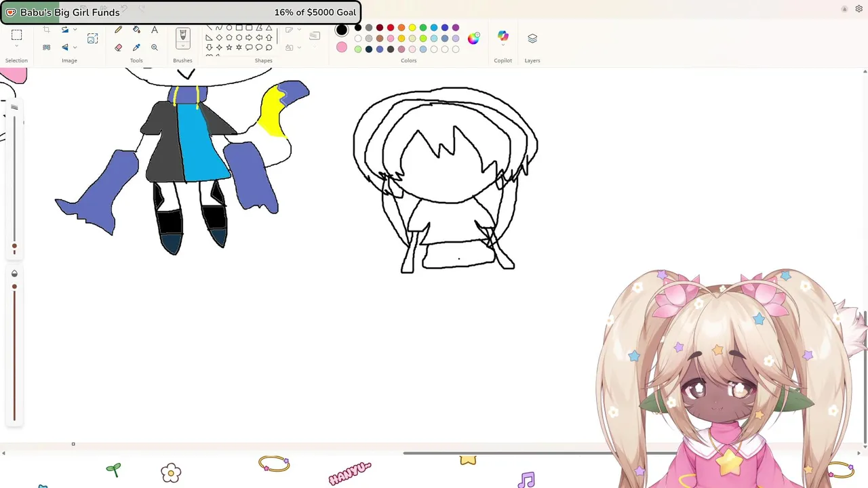Viewport: 868px width, 488px height.
Task: Switch to the Eraser tool
Action: (x=118, y=47)
